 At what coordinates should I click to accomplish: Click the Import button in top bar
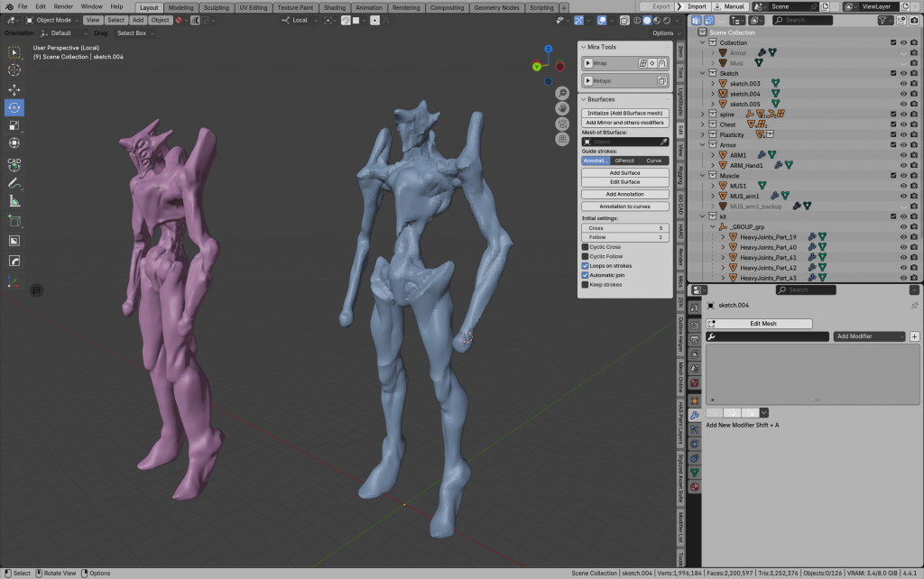[694, 6]
